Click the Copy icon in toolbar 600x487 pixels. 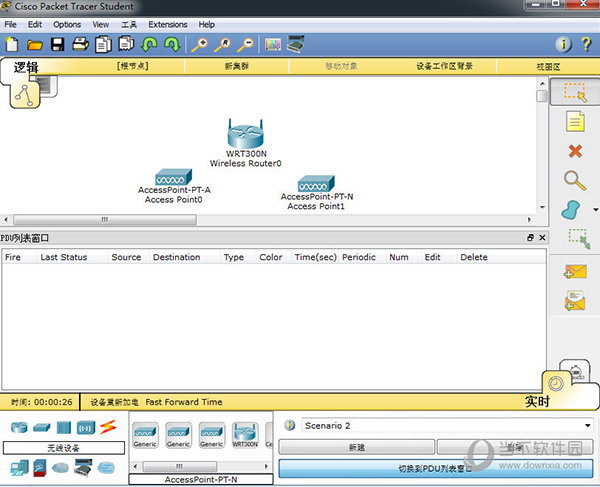coord(103,44)
